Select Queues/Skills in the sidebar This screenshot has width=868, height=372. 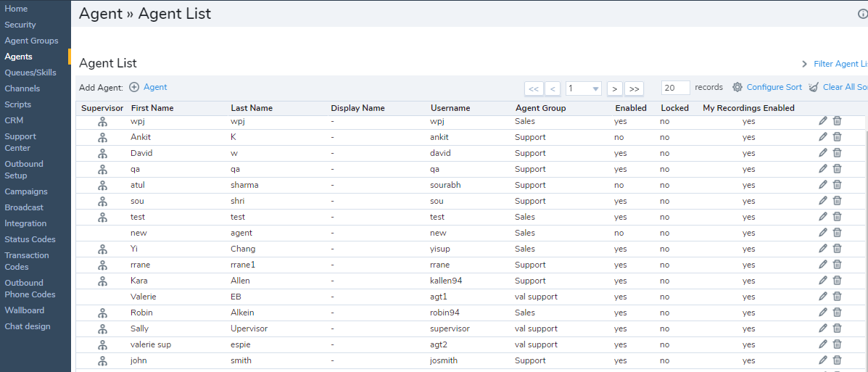[30, 73]
